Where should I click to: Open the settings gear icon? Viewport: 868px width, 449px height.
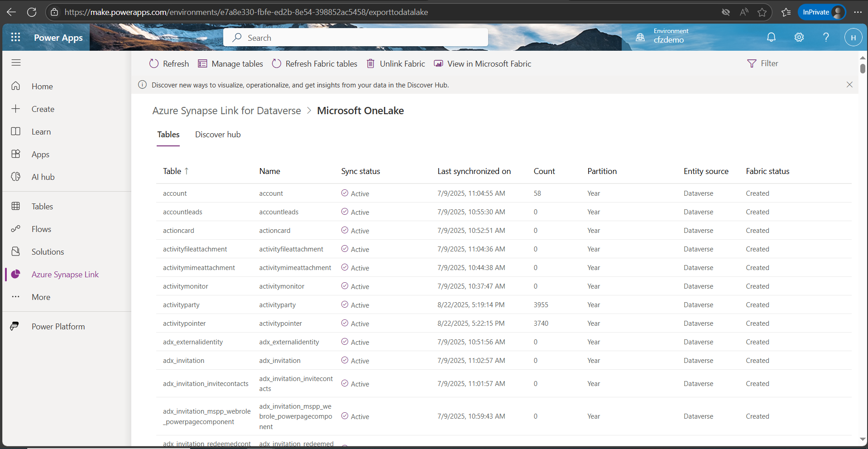[x=799, y=37]
